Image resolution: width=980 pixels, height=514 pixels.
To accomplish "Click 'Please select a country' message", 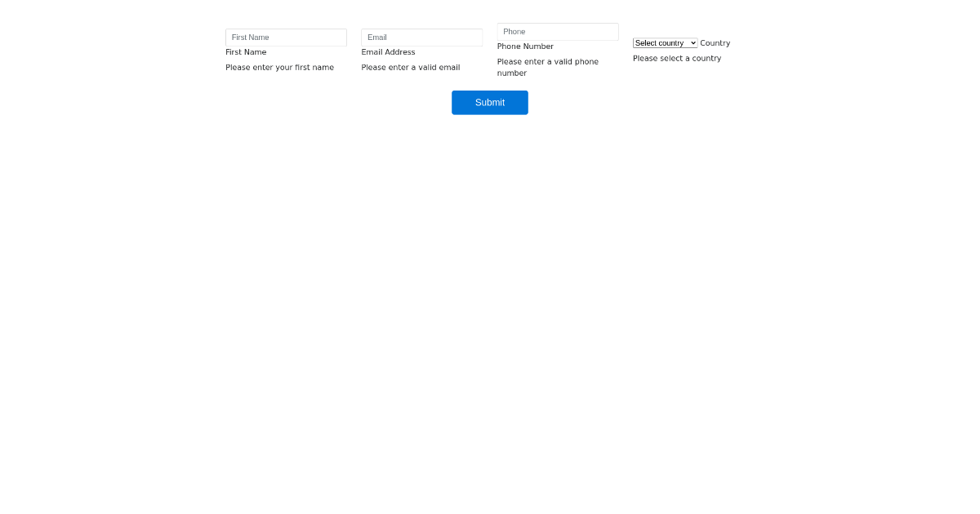I will [676, 59].
